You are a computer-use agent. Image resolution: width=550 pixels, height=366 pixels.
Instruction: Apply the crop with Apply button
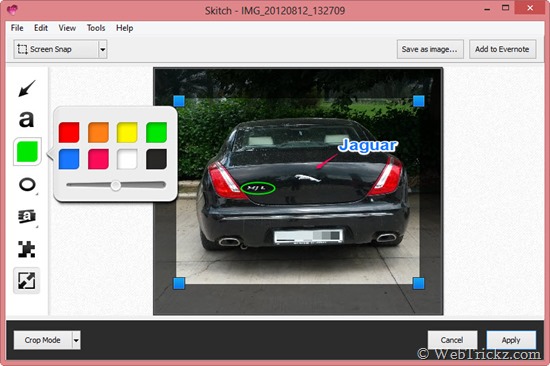tap(511, 340)
